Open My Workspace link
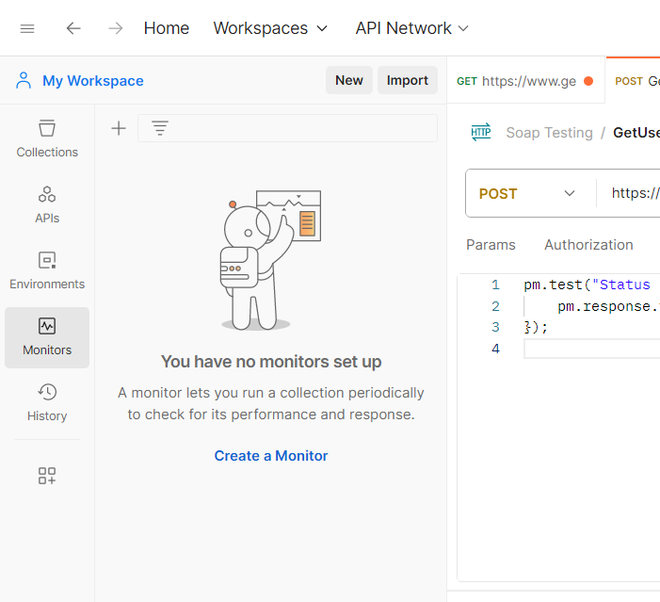This screenshot has width=660, height=602. [93, 80]
